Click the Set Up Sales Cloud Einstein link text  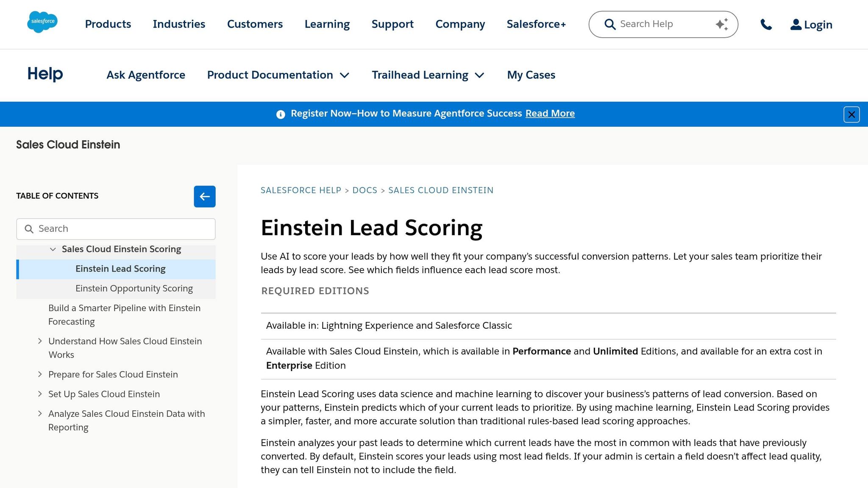(104, 394)
